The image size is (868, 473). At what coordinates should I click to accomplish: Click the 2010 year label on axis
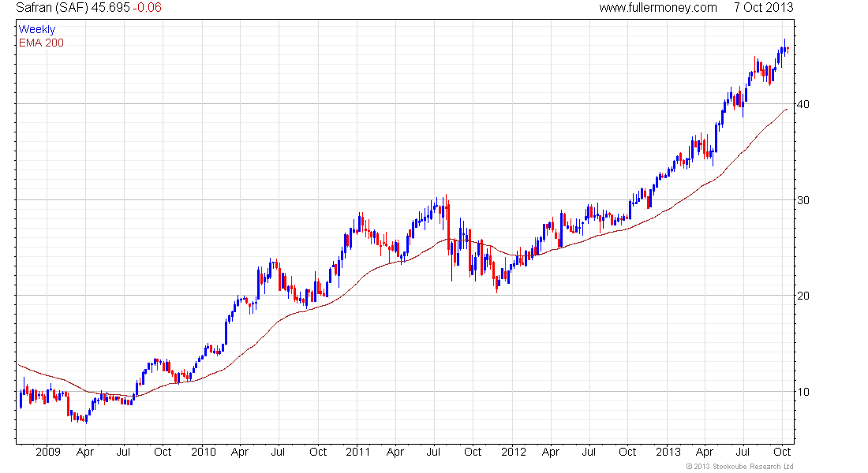pyautogui.click(x=203, y=452)
